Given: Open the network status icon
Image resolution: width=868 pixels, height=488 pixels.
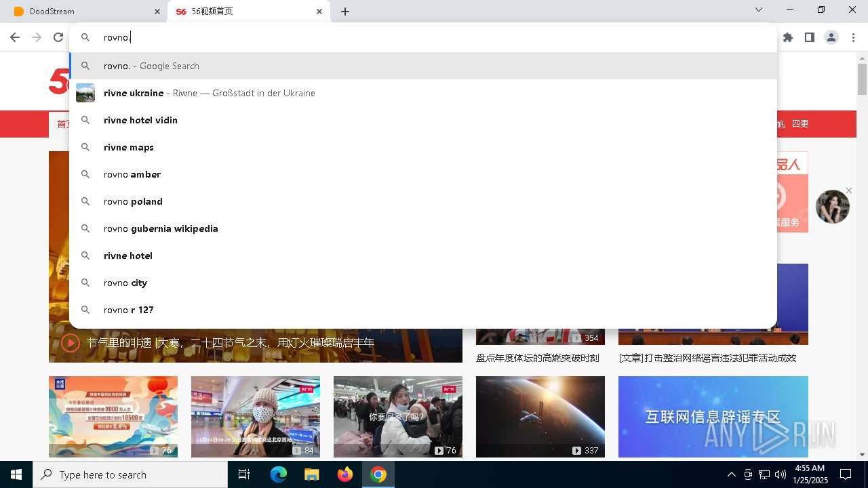Looking at the screenshot, I should [764, 474].
